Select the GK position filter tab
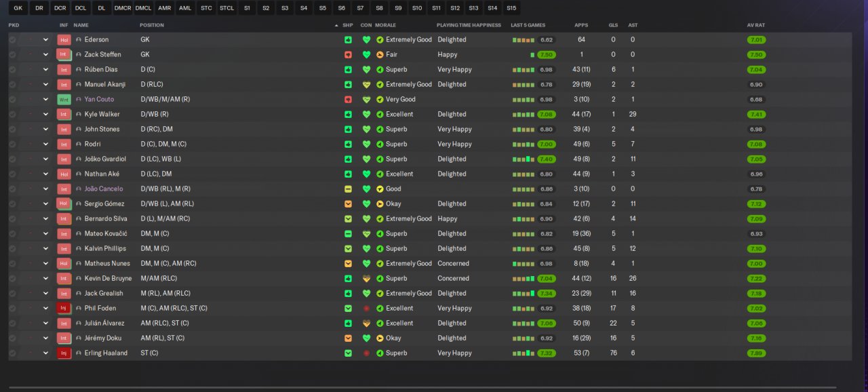Image resolution: width=868 pixels, height=392 pixels. coord(18,8)
